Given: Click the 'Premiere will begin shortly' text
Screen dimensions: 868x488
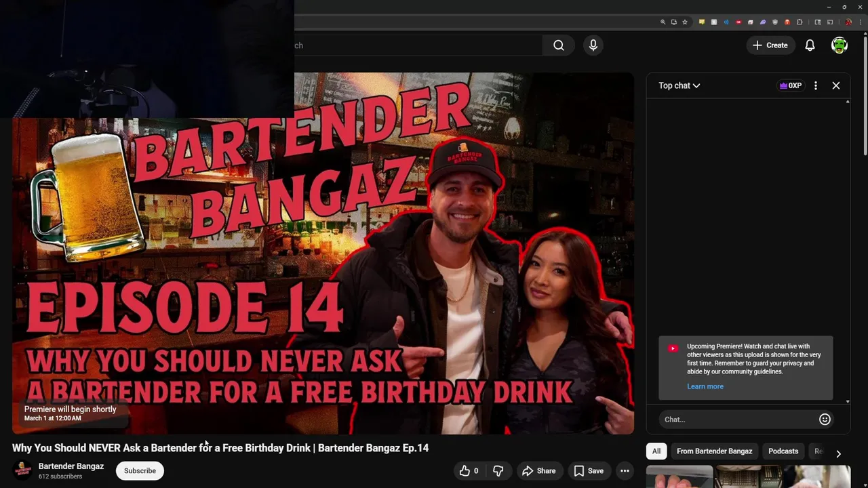Looking at the screenshot, I should click(x=71, y=409).
